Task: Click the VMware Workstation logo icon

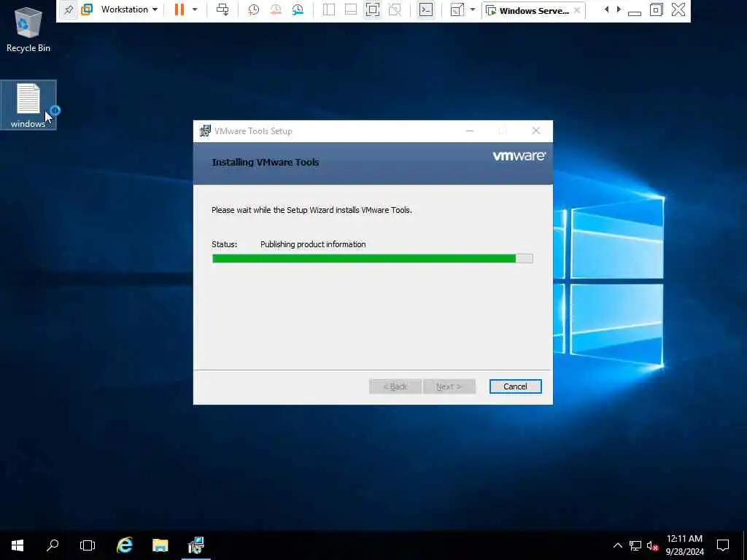Action: (x=87, y=9)
